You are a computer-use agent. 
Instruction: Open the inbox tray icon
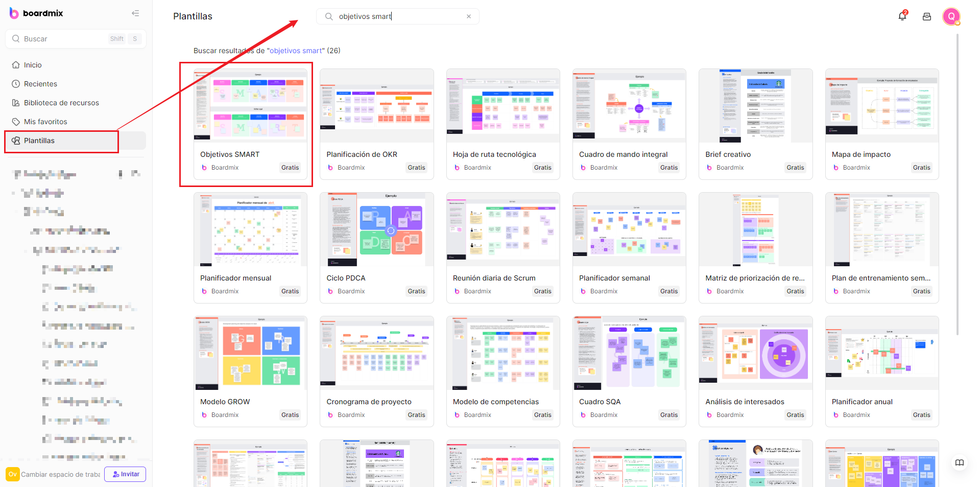pos(927,17)
